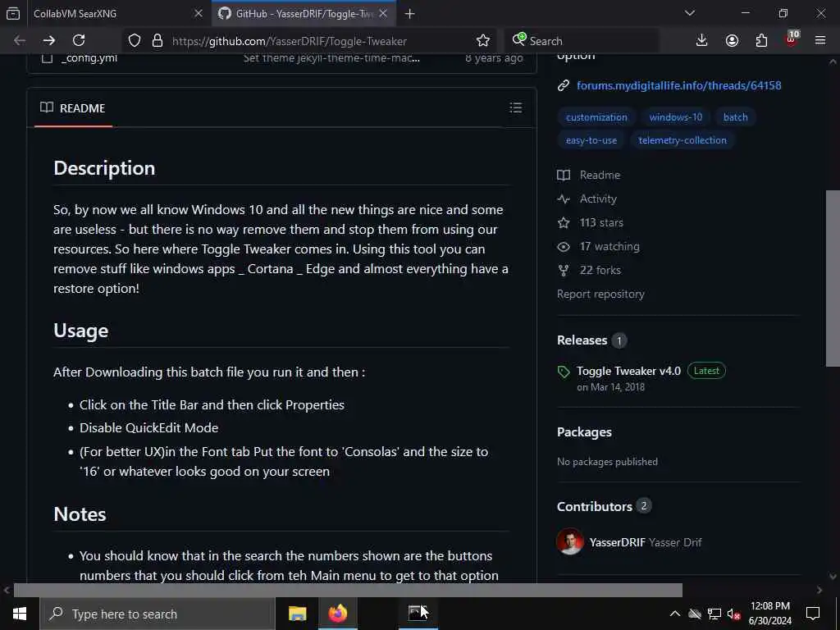Click the Firefox forward arrow
840x630 pixels.
click(48, 41)
